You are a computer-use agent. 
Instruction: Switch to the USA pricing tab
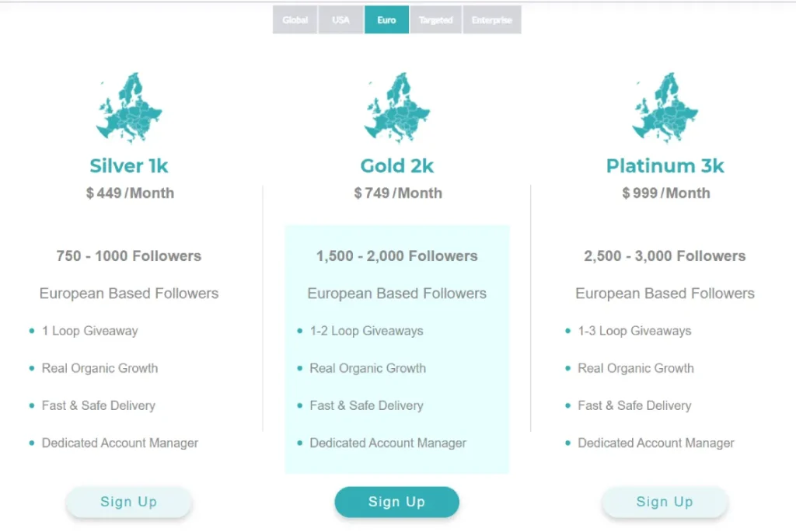(340, 19)
